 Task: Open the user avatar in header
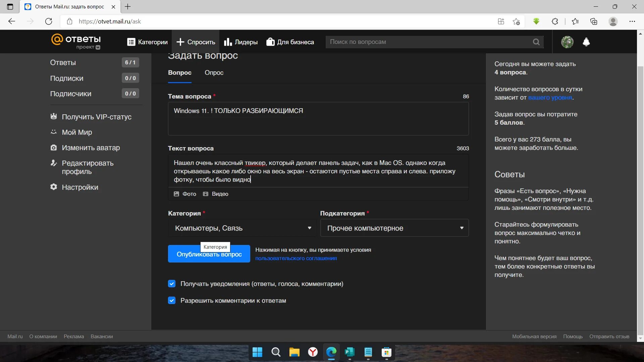click(x=567, y=42)
